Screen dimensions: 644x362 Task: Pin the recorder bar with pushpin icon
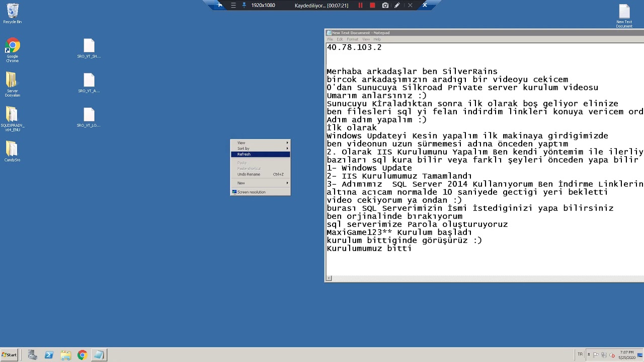pyautogui.click(x=245, y=5)
